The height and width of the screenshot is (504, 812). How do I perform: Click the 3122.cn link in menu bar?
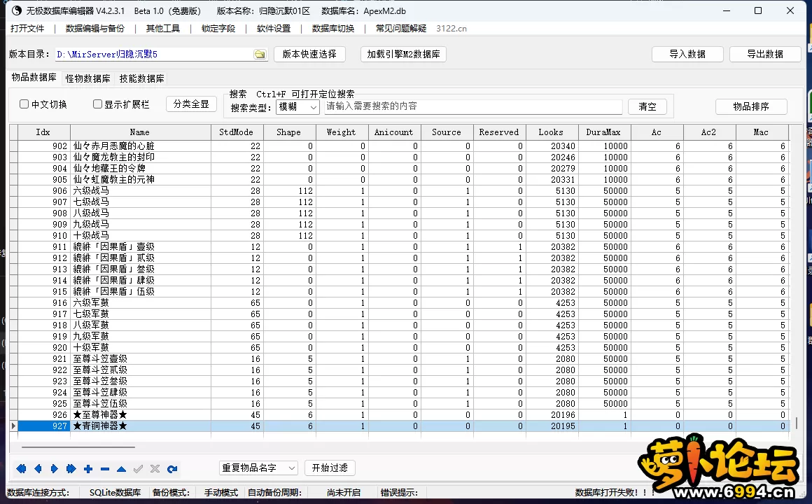point(451,29)
